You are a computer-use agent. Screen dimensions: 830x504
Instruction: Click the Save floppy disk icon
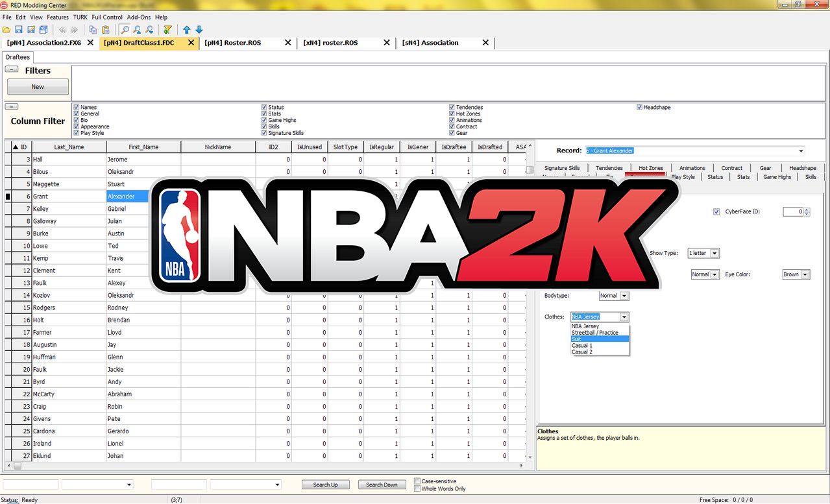(x=19, y=30)
